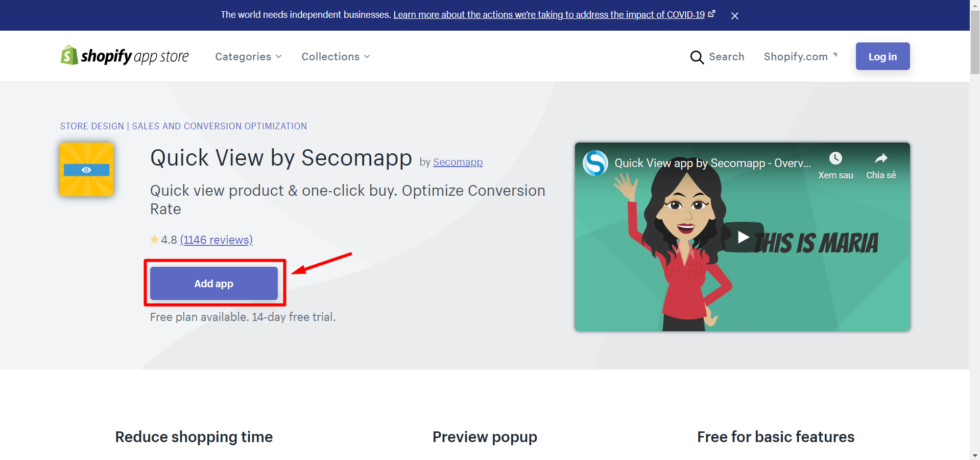Dismiss the COVID-19 banner with the X
This screenshot has width=980, height=460.
(x=735, y=16)
